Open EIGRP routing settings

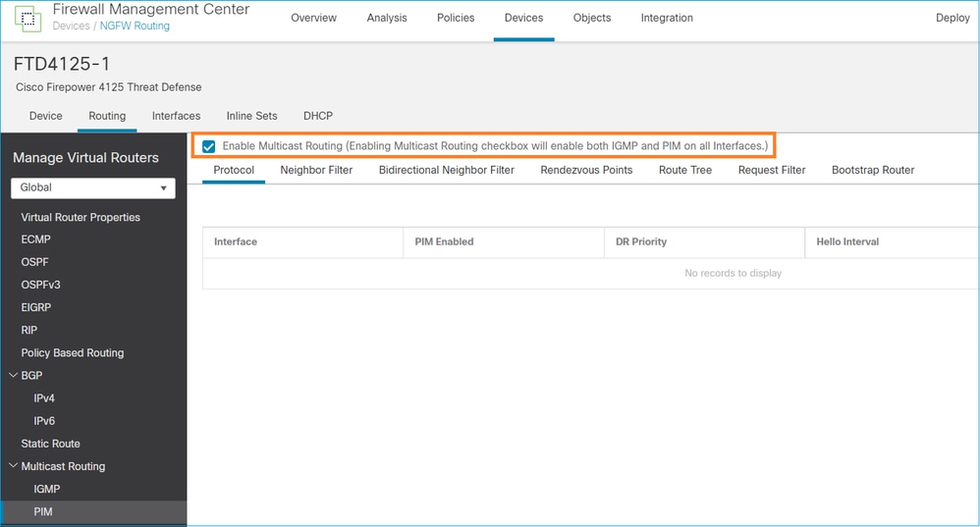(x=35, y=307)
